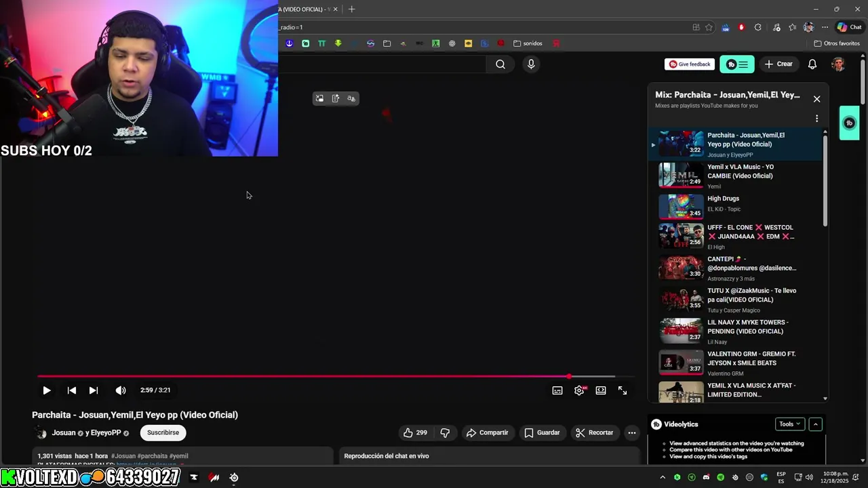Open Otros favoritos folder
The width and height of the screenshot is (868, 488).
click(837, 43)
